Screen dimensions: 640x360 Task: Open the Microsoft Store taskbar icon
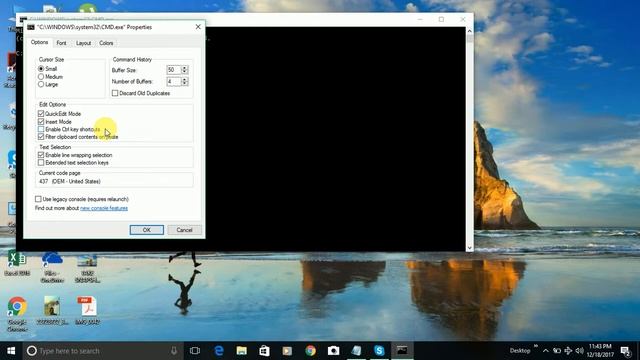264,351
